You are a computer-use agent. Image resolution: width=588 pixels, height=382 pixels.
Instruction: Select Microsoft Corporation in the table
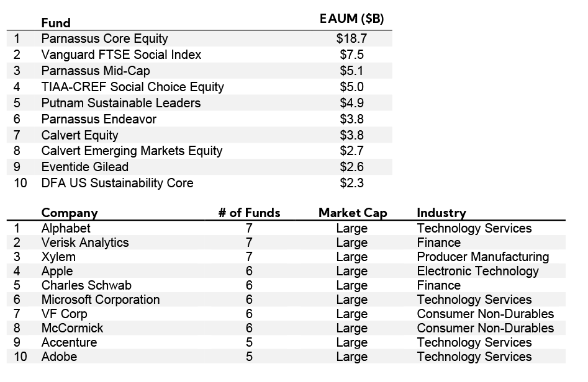101,300
